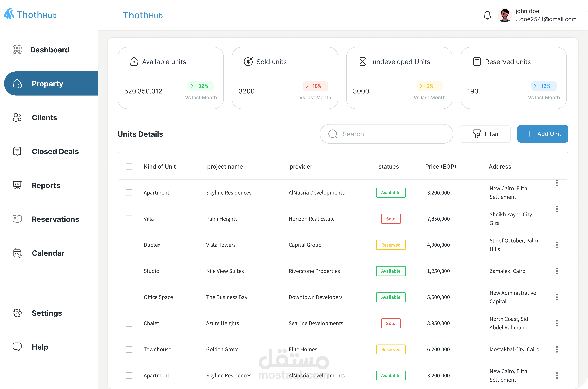The height and width of the screenshot is (389, 588).
Task: Check the select-all header checkbox
Action: [129, 166]
